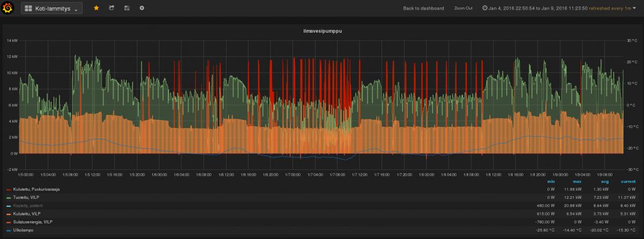This screenshot has width=644, height=239.
Task: Open dashboard settings gear icon
Action: pos(142,8)
